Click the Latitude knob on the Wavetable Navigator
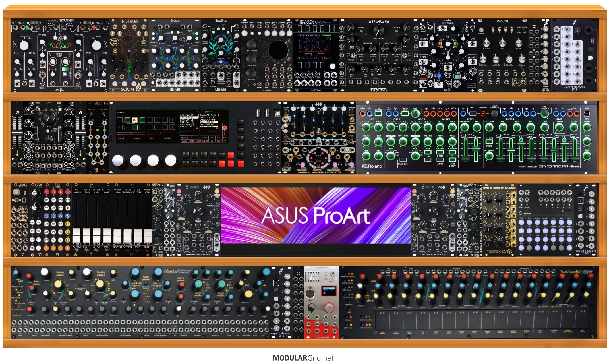This screenshot has height=364, width=607. [x=335, y=164]
